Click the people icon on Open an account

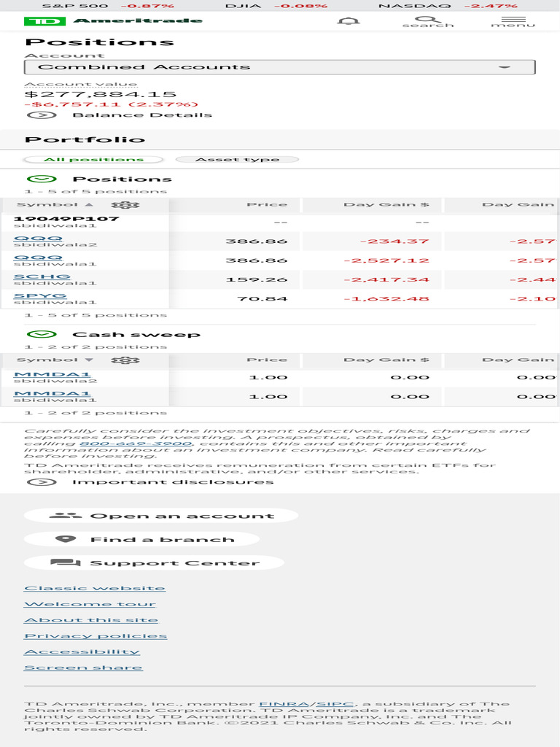(x=65, y=515)
